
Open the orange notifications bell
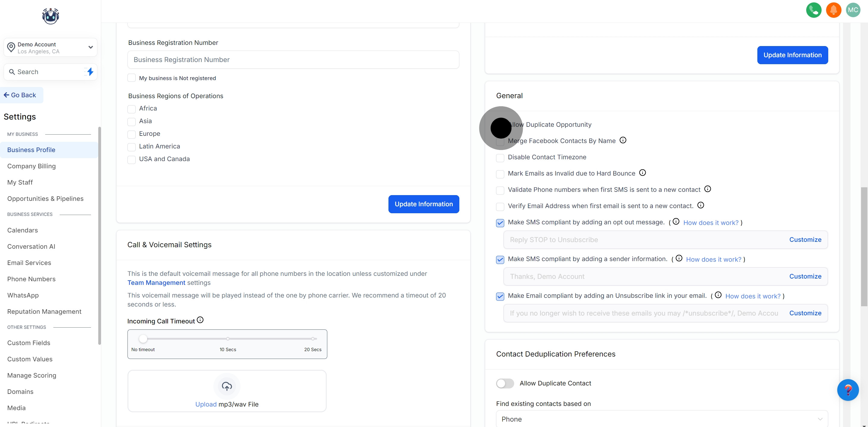click(x=833, y=10)
